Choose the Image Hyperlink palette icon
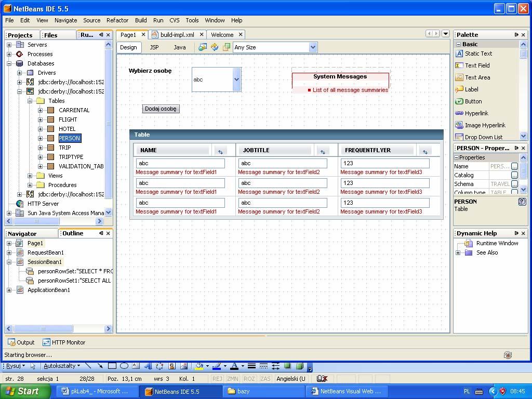The image size is (532, 399). [x=459, y=125]
